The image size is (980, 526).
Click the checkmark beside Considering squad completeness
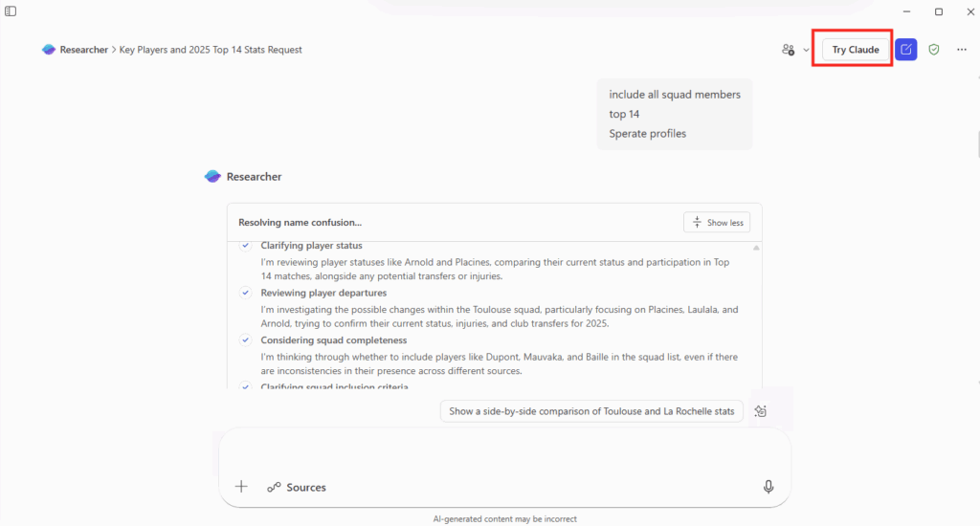[245, 340]
